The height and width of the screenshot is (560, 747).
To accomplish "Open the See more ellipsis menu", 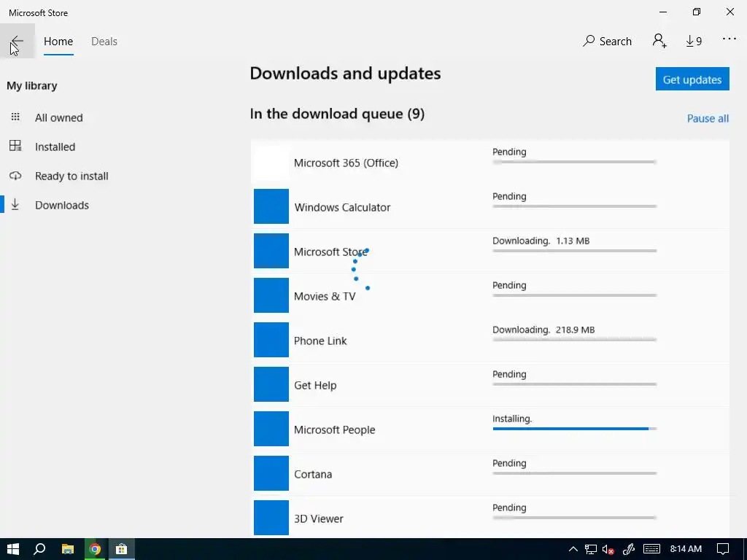I will pos(729,39).
